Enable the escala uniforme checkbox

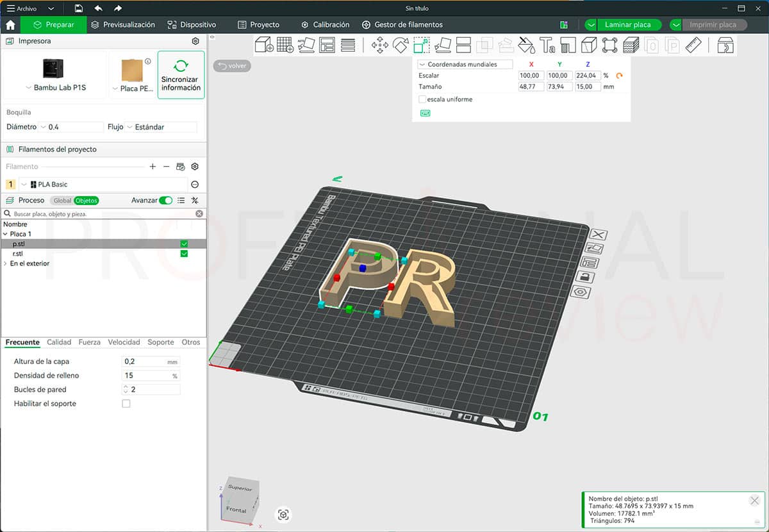click(422, 99)
